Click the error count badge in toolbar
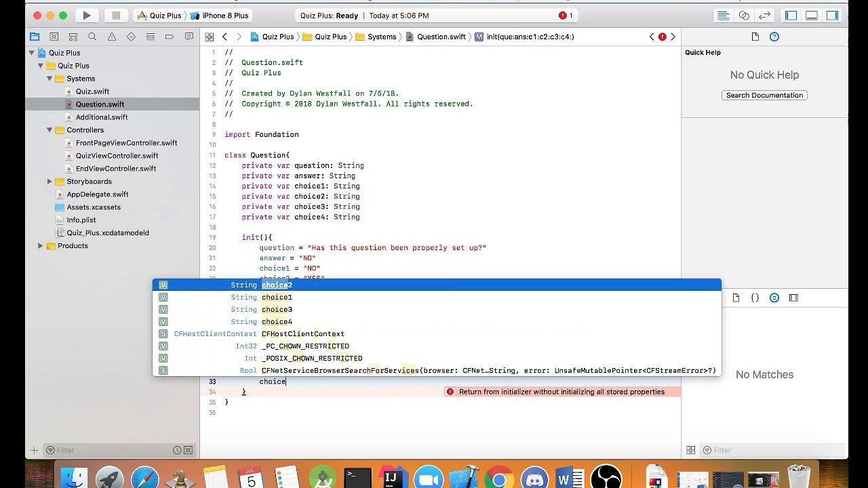 pyautogui.click(x=566, y=15)
